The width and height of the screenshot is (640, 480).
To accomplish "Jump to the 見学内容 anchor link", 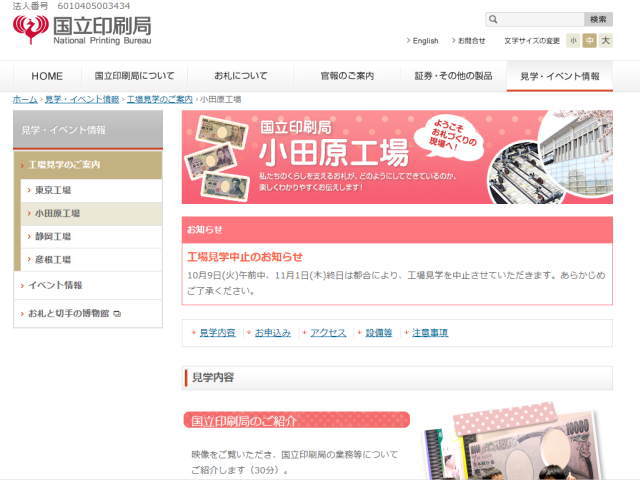I will (x=218, y=333).
